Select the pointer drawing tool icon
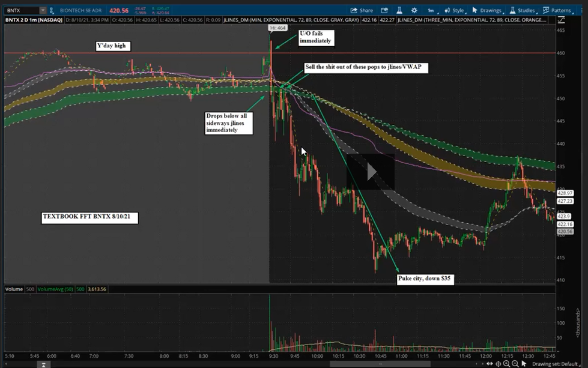The height and width of the screenshot is (368, 588). [524, 364]
